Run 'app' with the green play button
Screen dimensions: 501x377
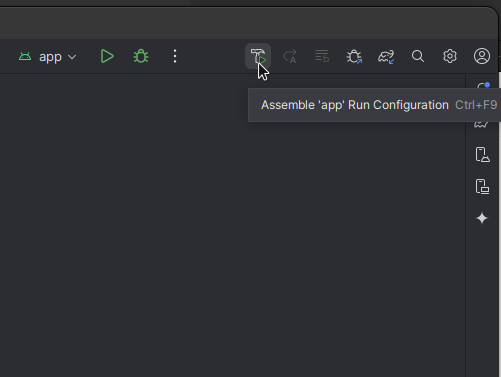point(107,56)
